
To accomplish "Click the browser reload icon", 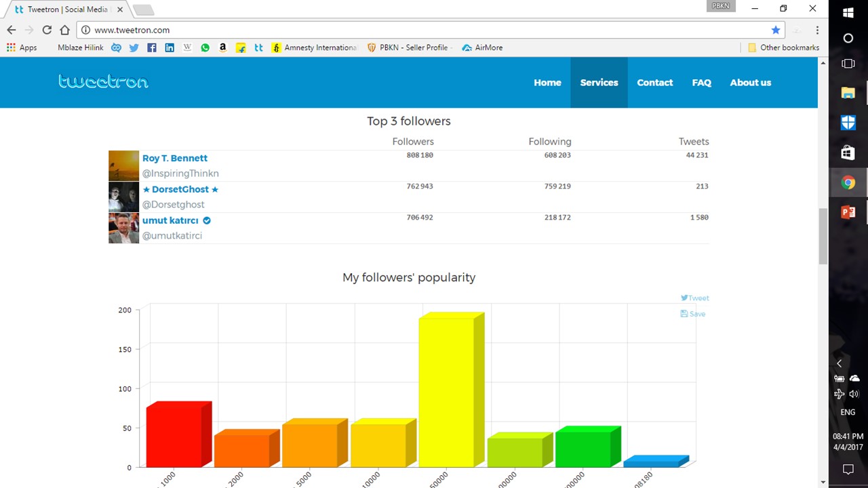I will 47,30.
